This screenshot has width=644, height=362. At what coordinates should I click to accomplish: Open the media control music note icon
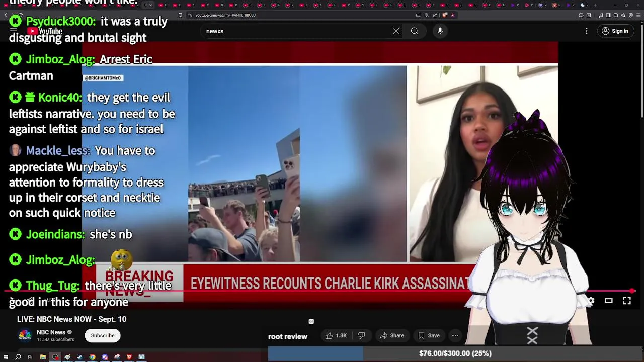[601, 15]
